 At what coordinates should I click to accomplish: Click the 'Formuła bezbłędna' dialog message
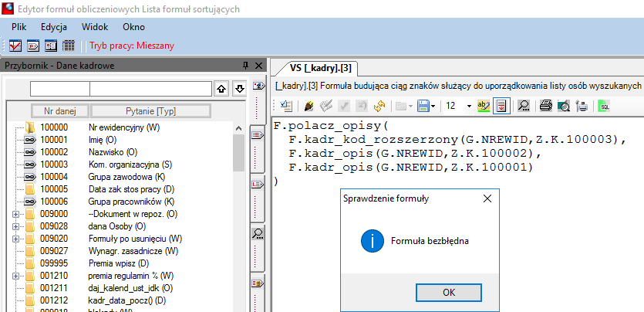pyautogui.click(x=430, y=241)
